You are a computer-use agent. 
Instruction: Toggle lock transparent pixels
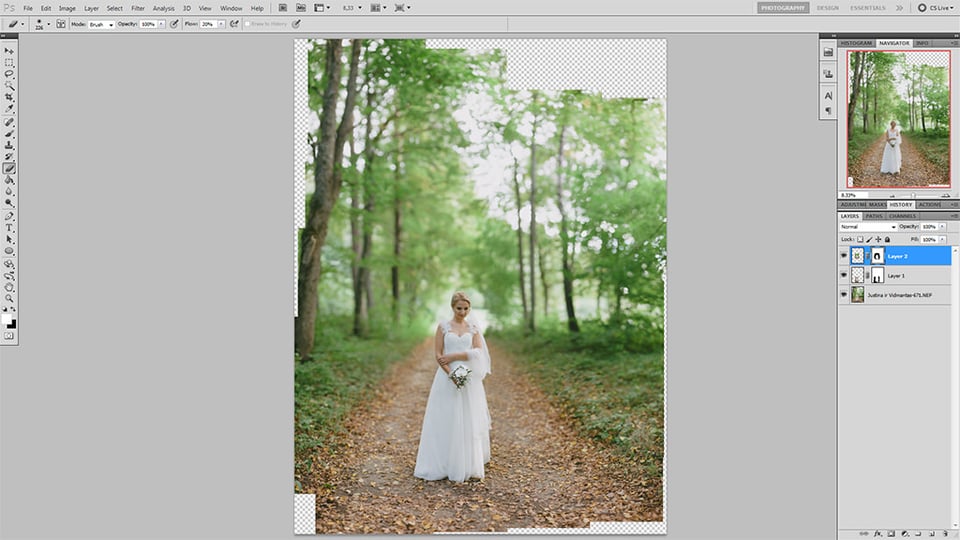point(860,239)
